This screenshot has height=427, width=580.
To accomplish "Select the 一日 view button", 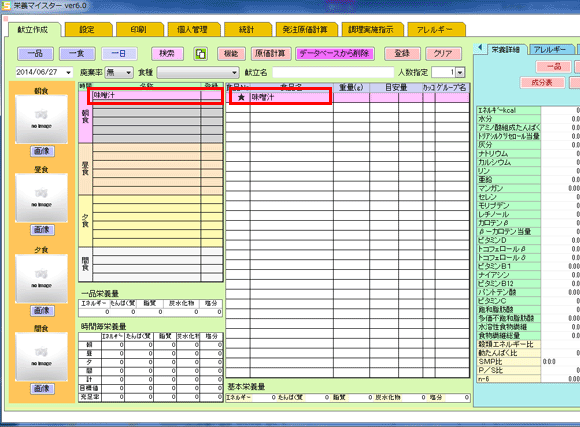I will (x=119, y=54).
